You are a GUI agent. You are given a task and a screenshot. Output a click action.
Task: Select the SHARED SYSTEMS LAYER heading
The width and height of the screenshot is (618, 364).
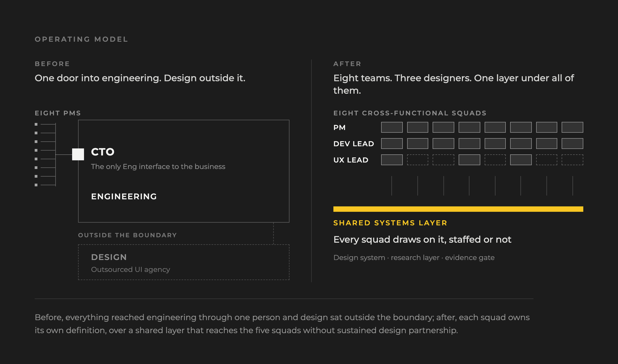pos(390,223)
